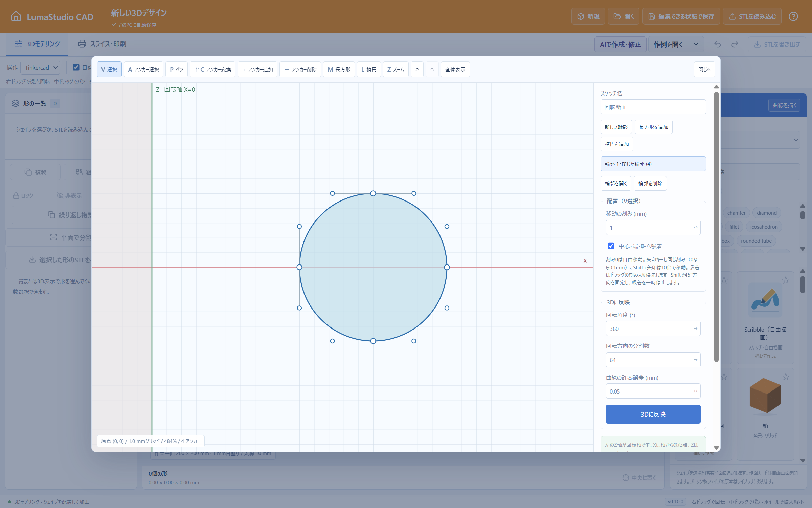Screen dimensions: 812x508
Task: Choose the アンカー追加 tool
Action: (257, 69)
